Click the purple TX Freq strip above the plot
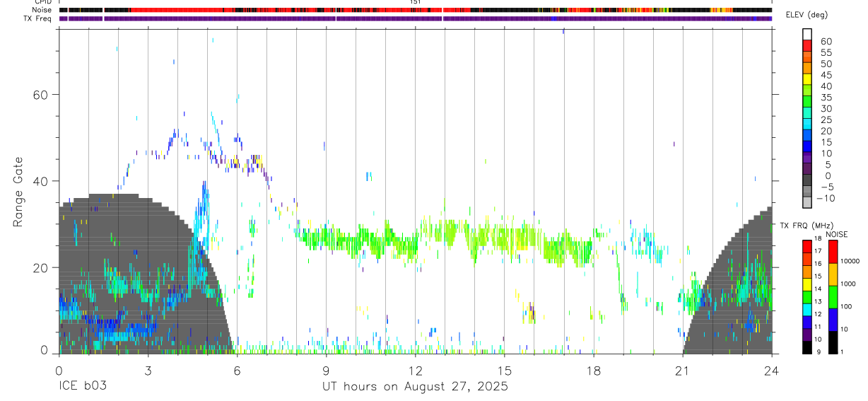The image size is (868, 401). [x=415, y=18]
